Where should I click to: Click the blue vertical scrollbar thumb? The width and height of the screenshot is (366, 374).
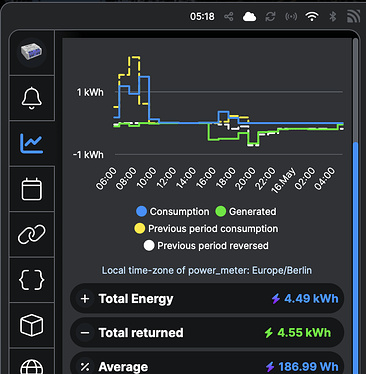[356, 257]
